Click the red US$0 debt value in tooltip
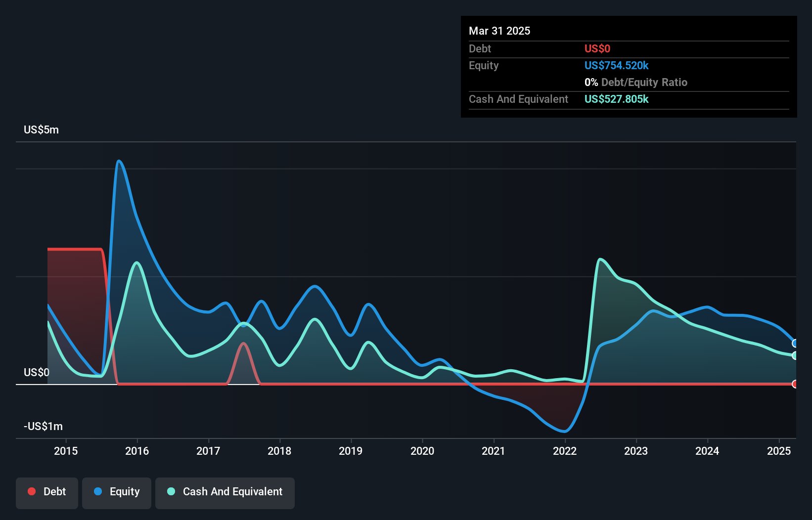The height and width of the screenshot is (520, 812). 597,48
